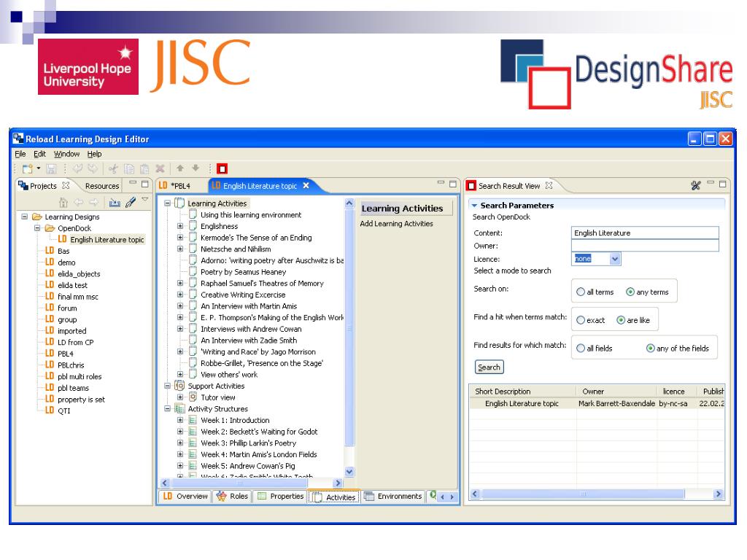This screenshot has height=560, width=747.
Task: Select the 'are like' radio button
Action: [x=621, y=320]
